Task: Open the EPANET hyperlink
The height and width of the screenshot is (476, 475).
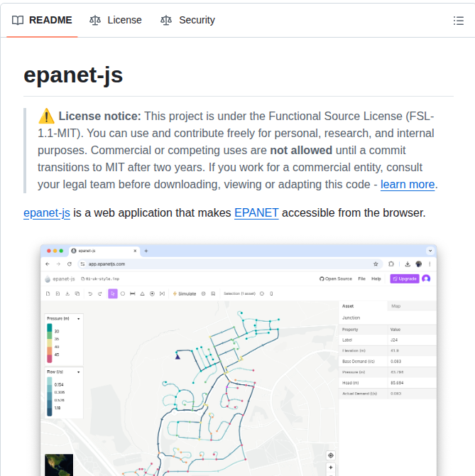Action: (256, 213)
